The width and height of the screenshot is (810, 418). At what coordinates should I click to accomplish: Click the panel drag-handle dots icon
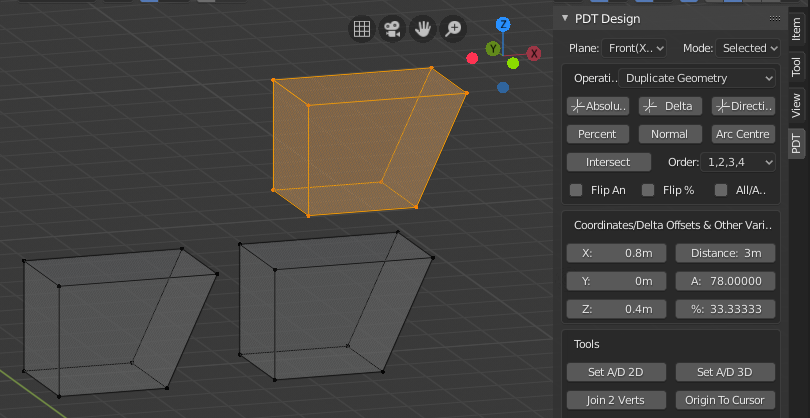(x=774, y=18)
